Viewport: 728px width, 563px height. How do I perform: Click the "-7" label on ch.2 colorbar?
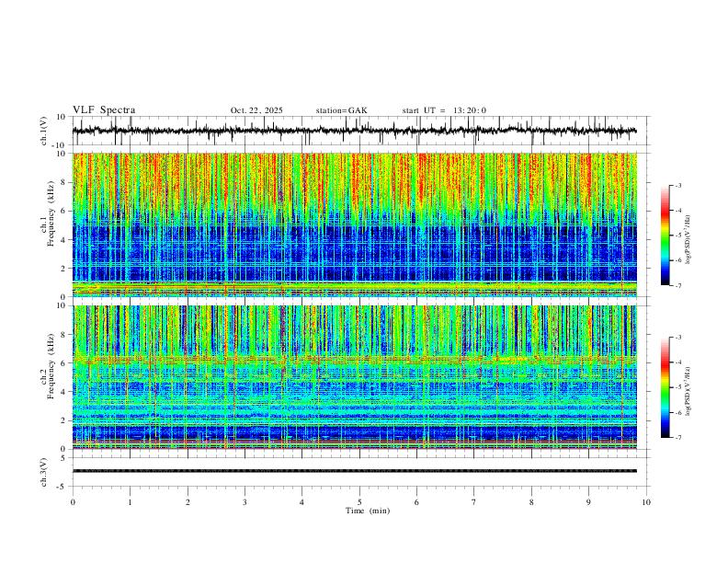coord(678,438)
